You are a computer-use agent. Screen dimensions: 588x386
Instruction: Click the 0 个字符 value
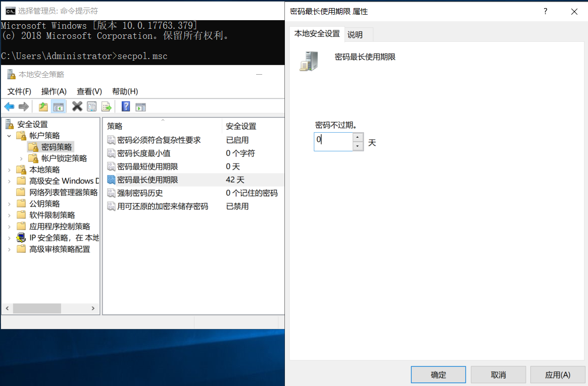(240, 153)
